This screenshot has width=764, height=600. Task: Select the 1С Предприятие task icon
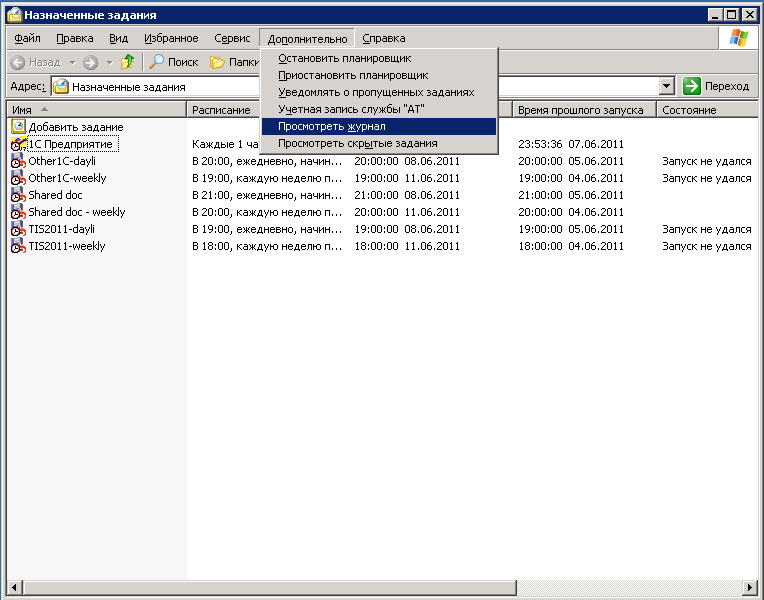[18, 144]
